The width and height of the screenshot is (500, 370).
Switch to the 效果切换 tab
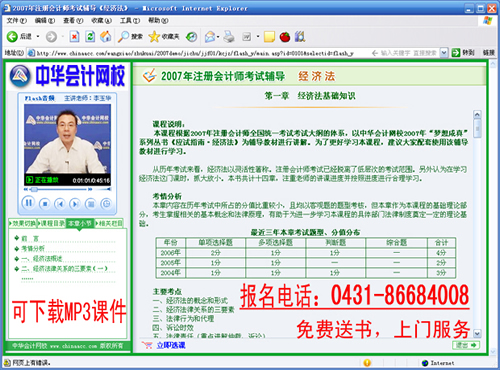23,223
